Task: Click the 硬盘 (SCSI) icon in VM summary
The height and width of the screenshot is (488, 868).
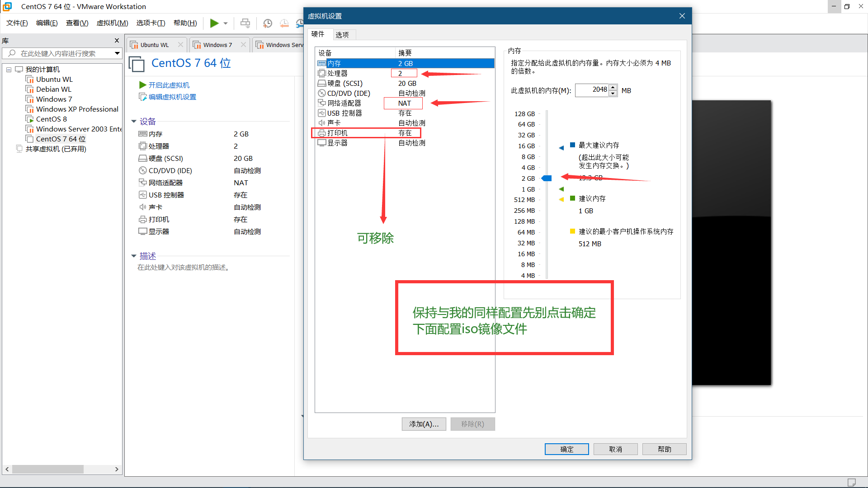Action: point(142,158)
